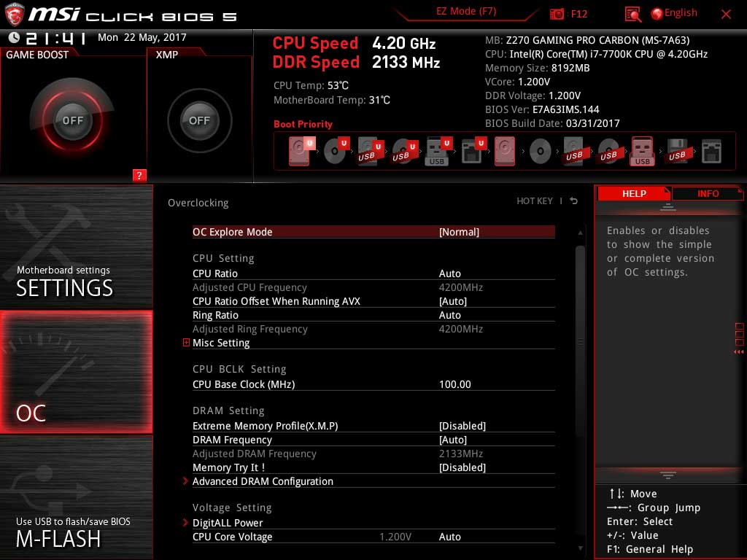Click the date Mon 22 May, 2017
The height and width of the screenshot is (560, 747).
point(142,37)
